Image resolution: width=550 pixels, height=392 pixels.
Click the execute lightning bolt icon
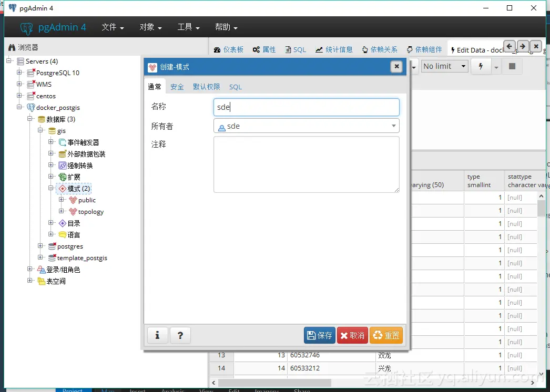click(481, 66)
